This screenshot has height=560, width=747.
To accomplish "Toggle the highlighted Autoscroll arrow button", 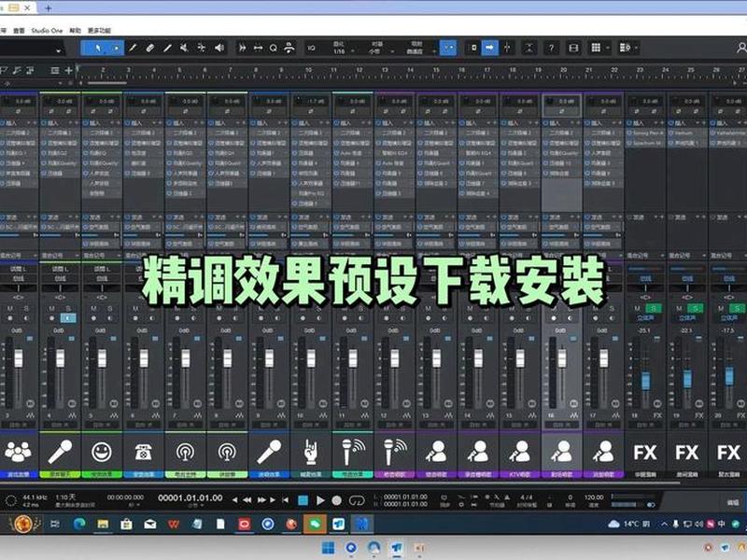I will click(489, 49).
